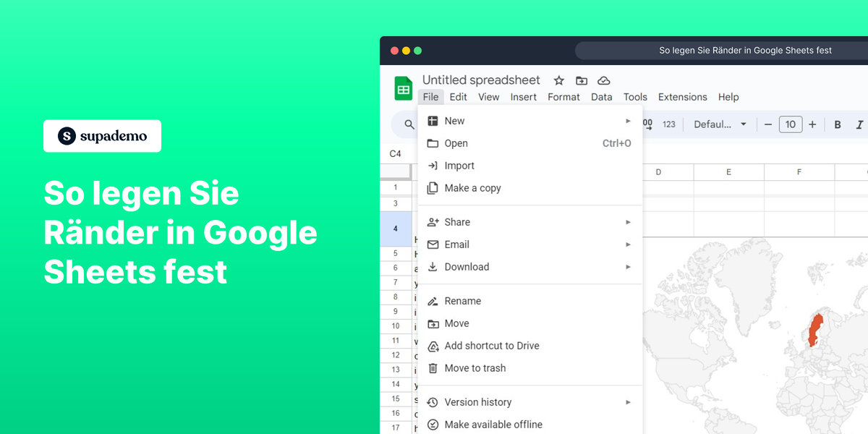Choose Open from the File menu
Viewport: 868px width, 434px height.
pyautogui.click(x=530, y=143)
